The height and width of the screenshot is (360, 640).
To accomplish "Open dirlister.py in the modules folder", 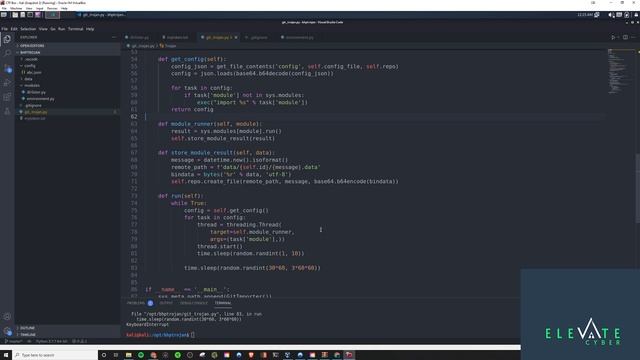I will (x=67, y=92).
